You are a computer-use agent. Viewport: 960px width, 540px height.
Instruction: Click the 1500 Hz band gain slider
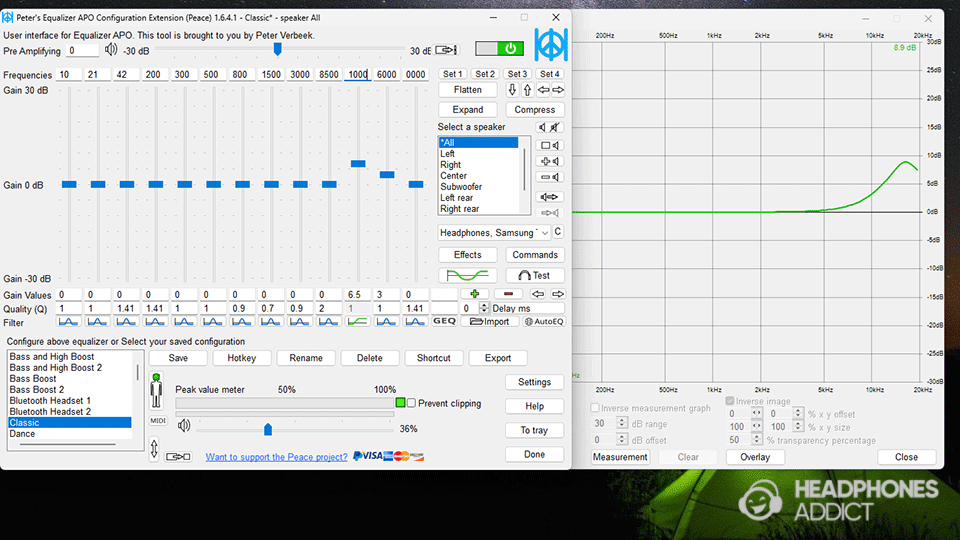coord(271,184)
